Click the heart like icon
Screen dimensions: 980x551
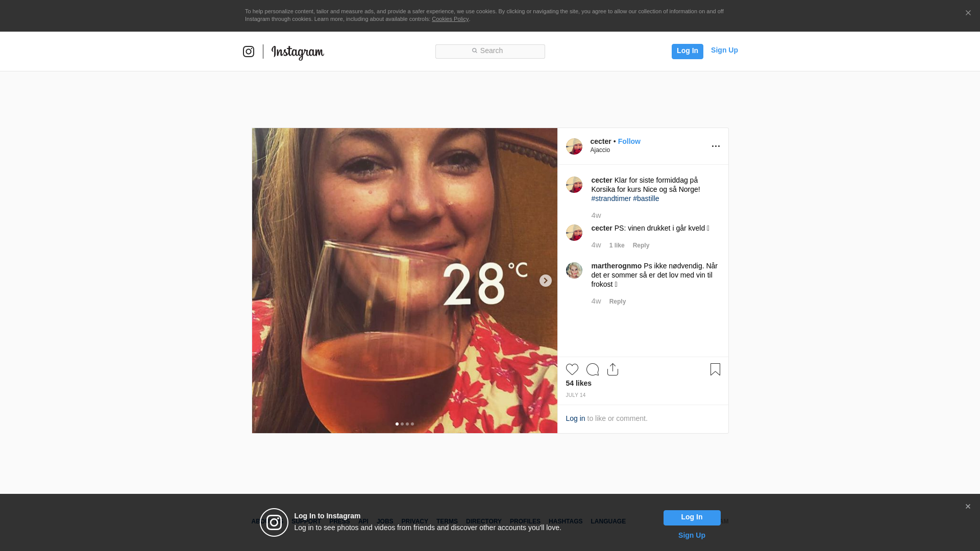[572, 369]
